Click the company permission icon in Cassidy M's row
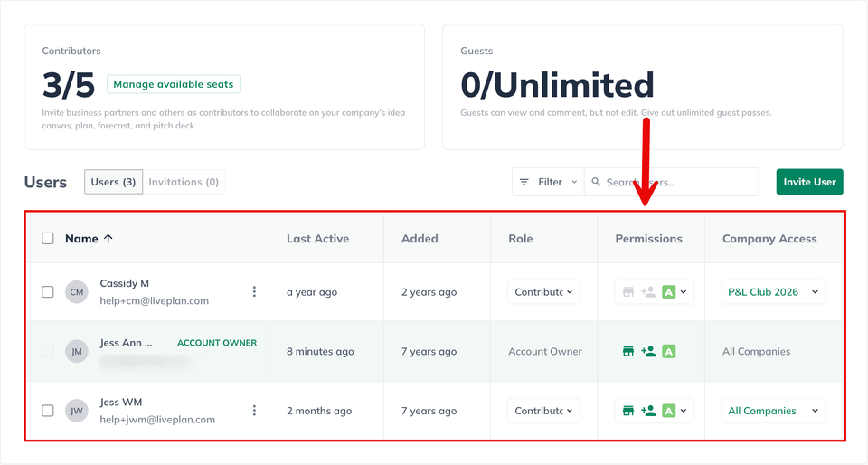The width and height of the screenshot is (868, 465). point(628,291)
